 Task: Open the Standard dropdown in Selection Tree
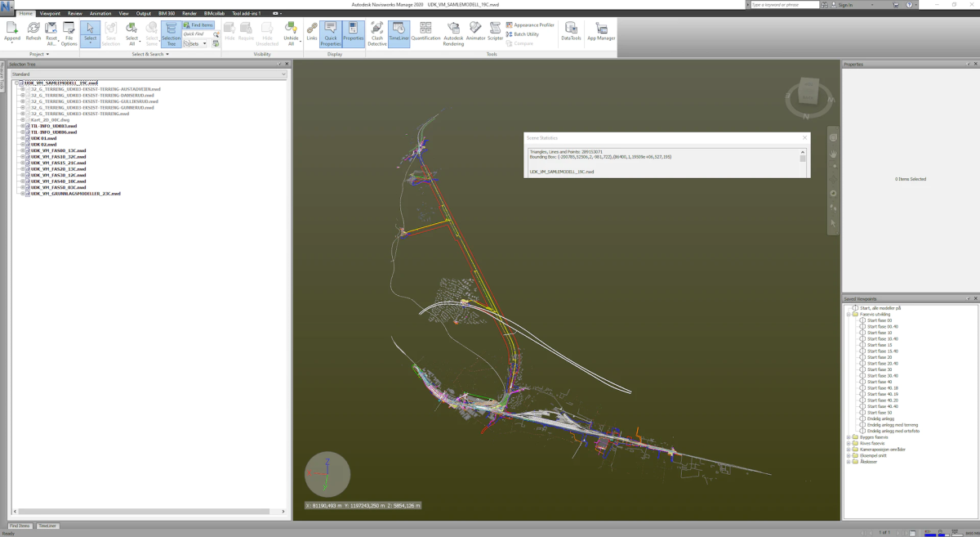tap(148, 74)
